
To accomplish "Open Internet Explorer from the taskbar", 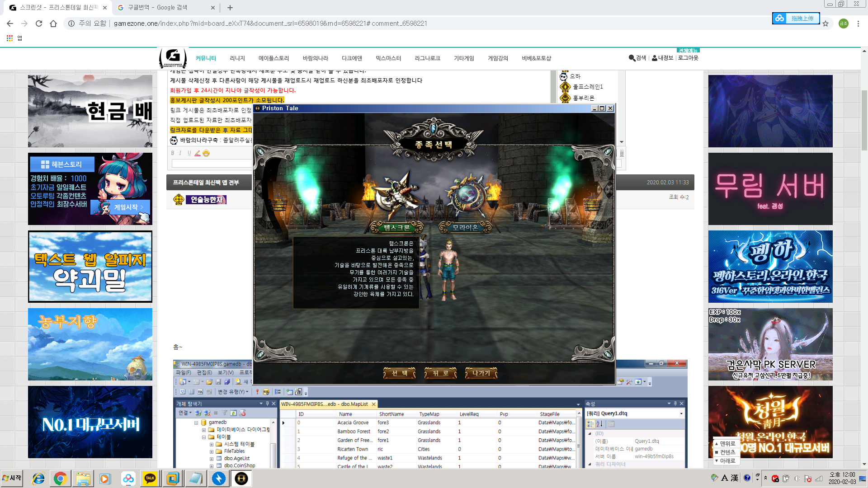I will pos(38,478).
